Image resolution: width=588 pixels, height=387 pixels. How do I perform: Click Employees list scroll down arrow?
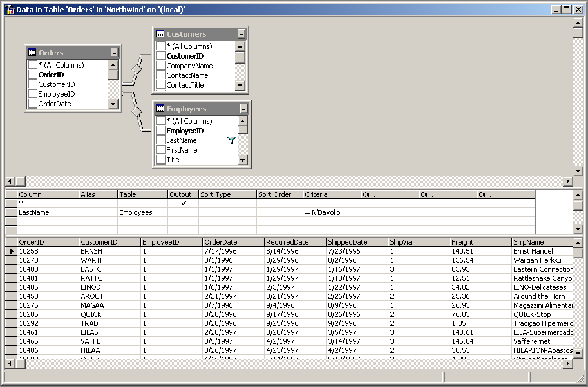point(243,160)
